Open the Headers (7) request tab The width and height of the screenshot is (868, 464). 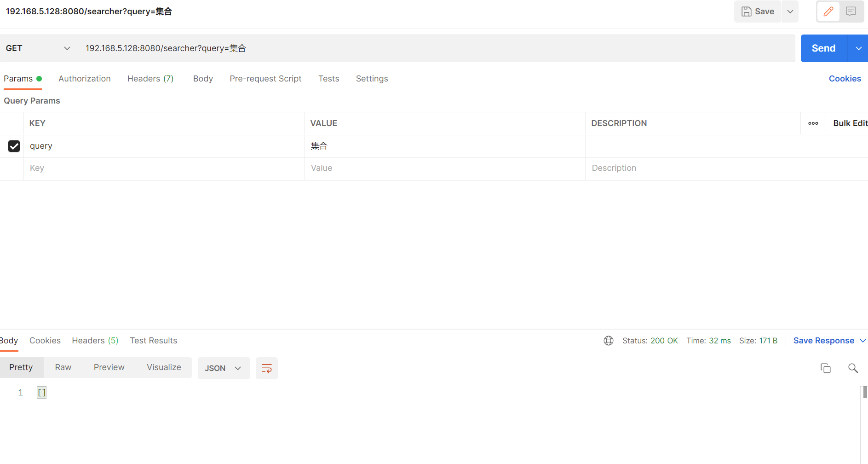pos(150,79)
